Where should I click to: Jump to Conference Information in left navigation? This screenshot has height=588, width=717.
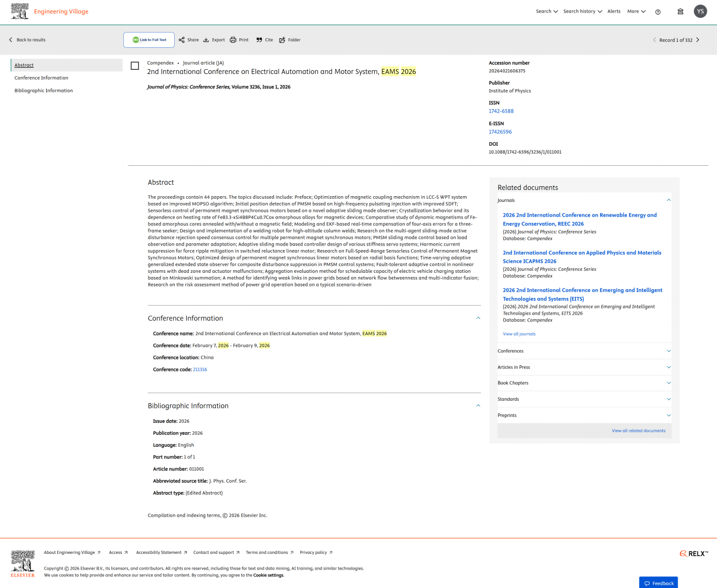click(41, 78)
